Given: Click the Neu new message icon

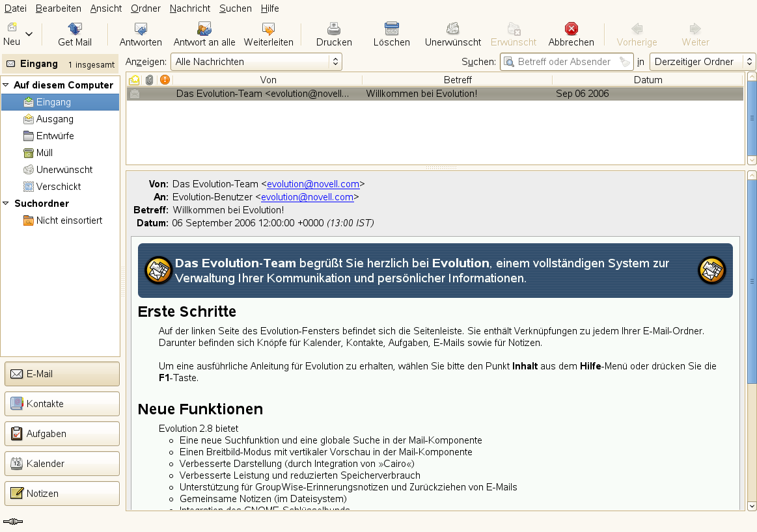Looking at the screenshot, I should pyautogui.click(x=12, y=29).
